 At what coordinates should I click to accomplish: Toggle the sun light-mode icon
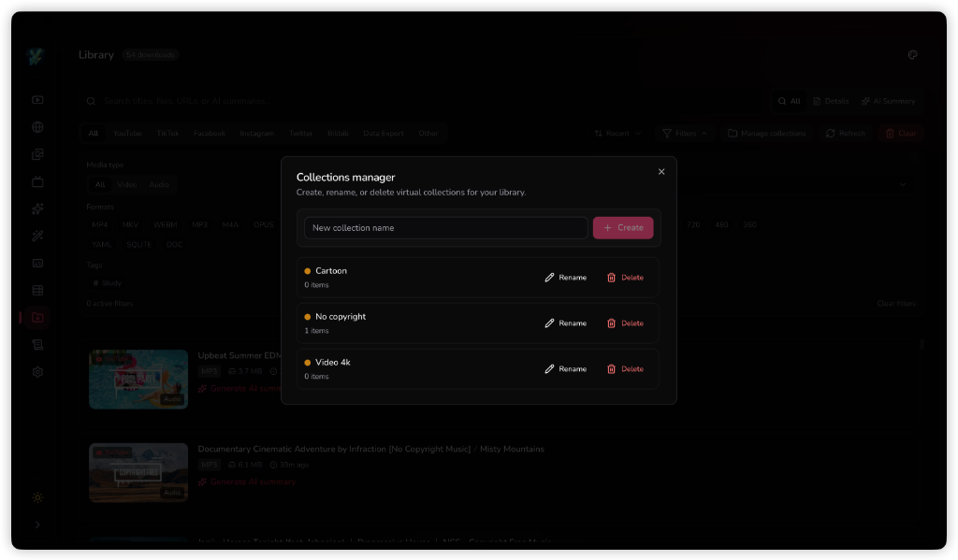click(37, 497)
